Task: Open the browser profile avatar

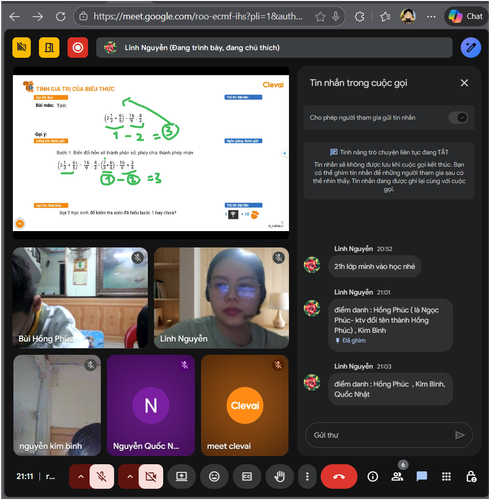Action: 408,16
